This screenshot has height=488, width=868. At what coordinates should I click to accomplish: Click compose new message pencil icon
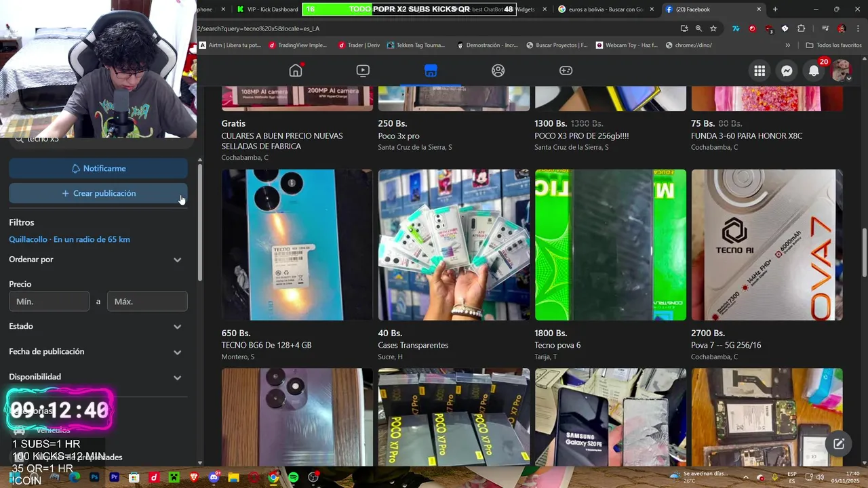(839, 444)
